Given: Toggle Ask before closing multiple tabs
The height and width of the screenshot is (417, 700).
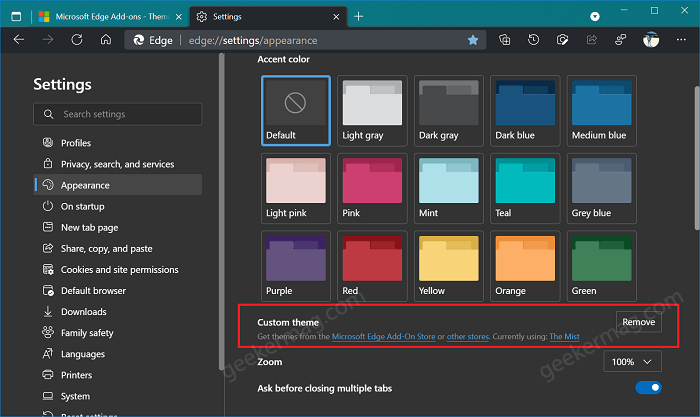Looking at the screenshot, I should click(x=648, y=388).
